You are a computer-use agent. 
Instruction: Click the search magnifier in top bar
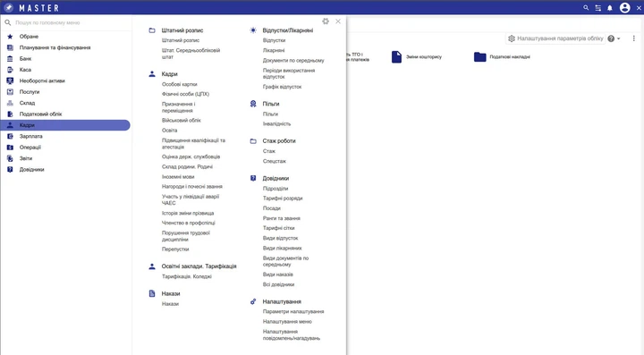(586, 8)
